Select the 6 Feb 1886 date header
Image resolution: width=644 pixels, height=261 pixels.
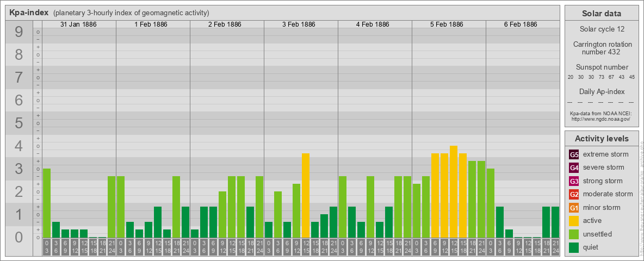tap(521, 24)
